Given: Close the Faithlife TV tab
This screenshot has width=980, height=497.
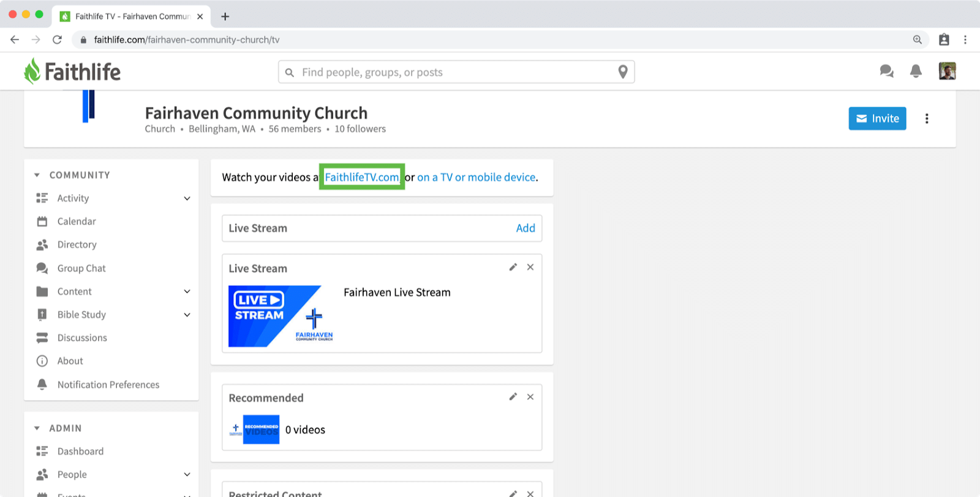Looking at the screenshot, I should click(200, 17).
